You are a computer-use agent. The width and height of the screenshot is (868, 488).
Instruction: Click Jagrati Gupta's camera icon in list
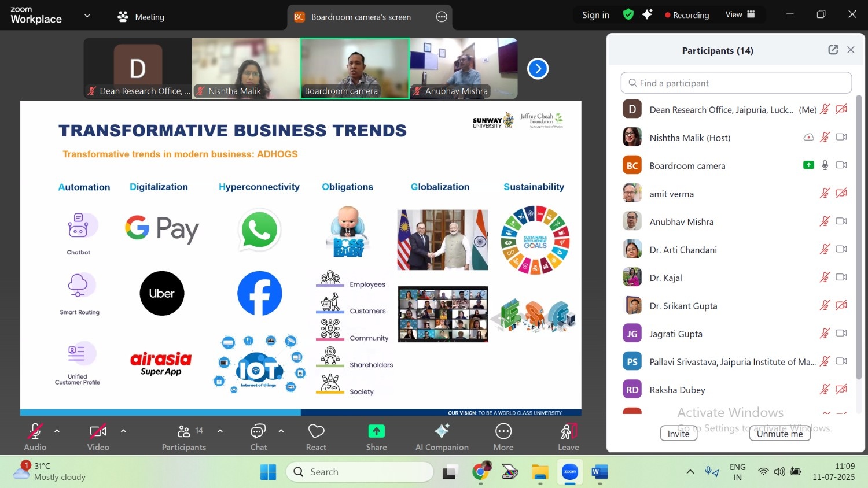click(841, 334)
